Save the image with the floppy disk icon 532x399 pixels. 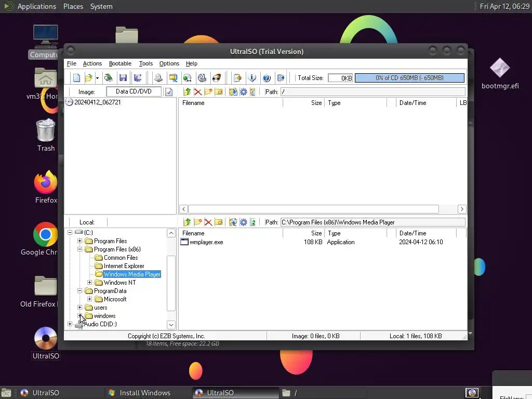[x=123, y=78]
